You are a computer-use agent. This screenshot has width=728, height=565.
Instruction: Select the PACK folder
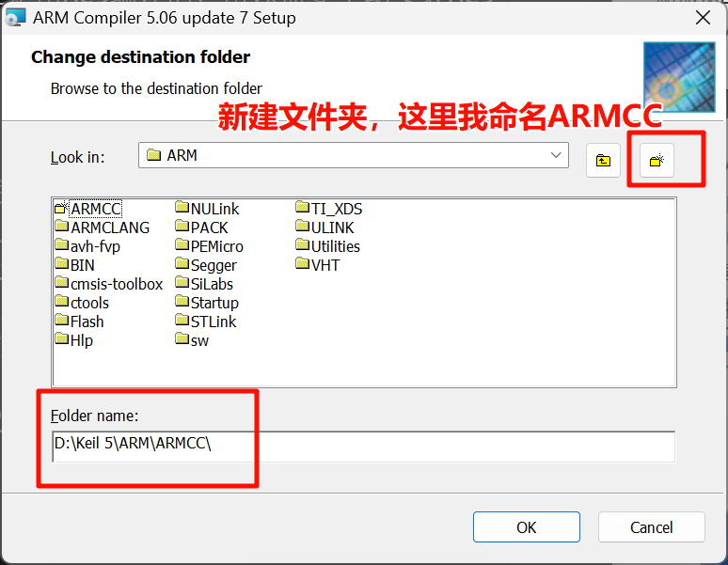click(201, 228)
